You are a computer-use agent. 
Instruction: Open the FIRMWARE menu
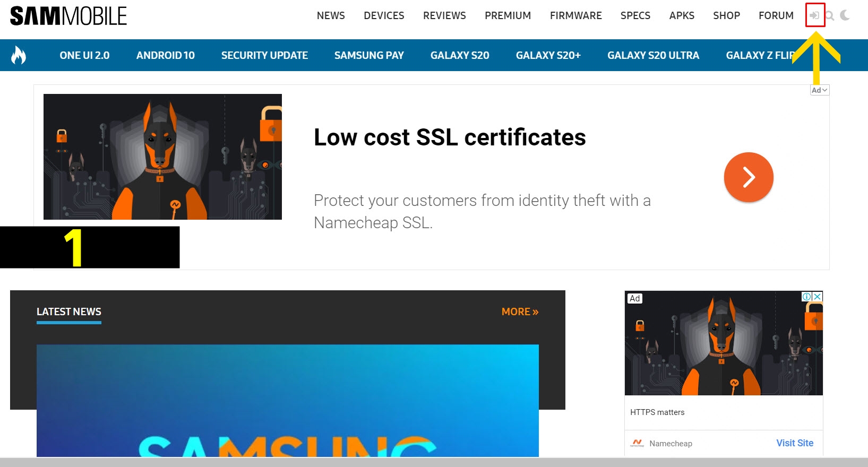(576, 15)
